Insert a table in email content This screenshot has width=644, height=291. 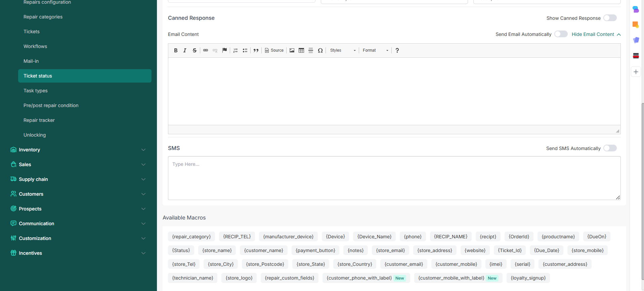click(301, 50)
